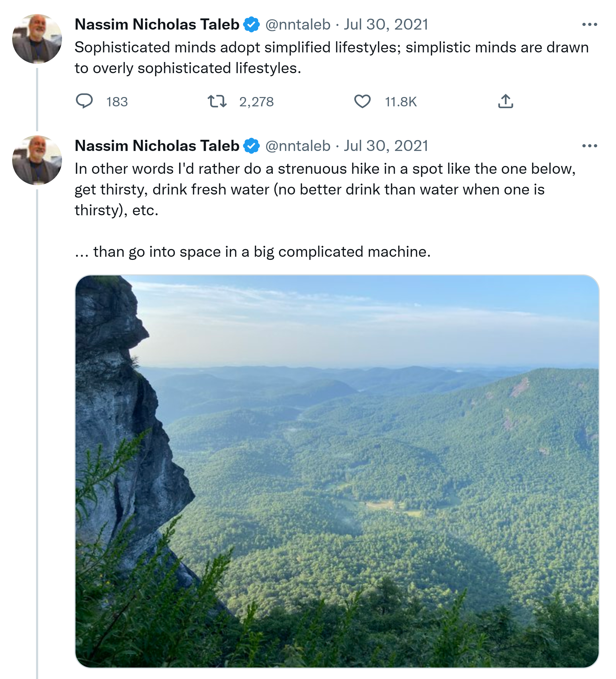
Task: Open profile avatar on second tweet
Action: [x=37, y=160]
